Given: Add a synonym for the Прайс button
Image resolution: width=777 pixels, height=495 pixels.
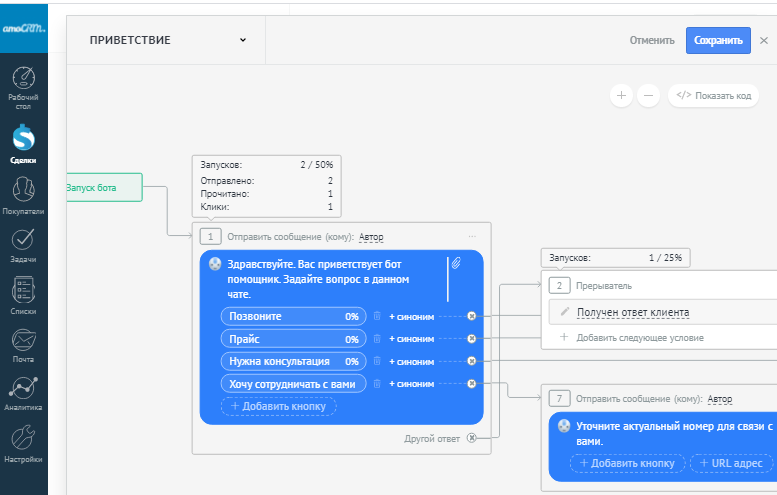Looking at the screenshot, I should (x=411, y=339).
